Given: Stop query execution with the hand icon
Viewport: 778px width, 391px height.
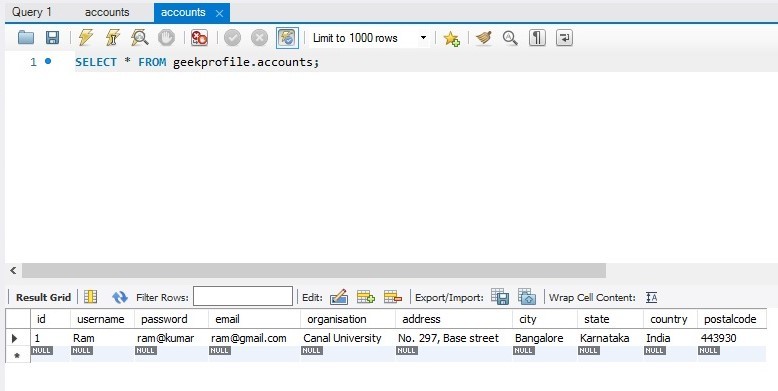Looking at the screenshot, I should click(166, 38).
